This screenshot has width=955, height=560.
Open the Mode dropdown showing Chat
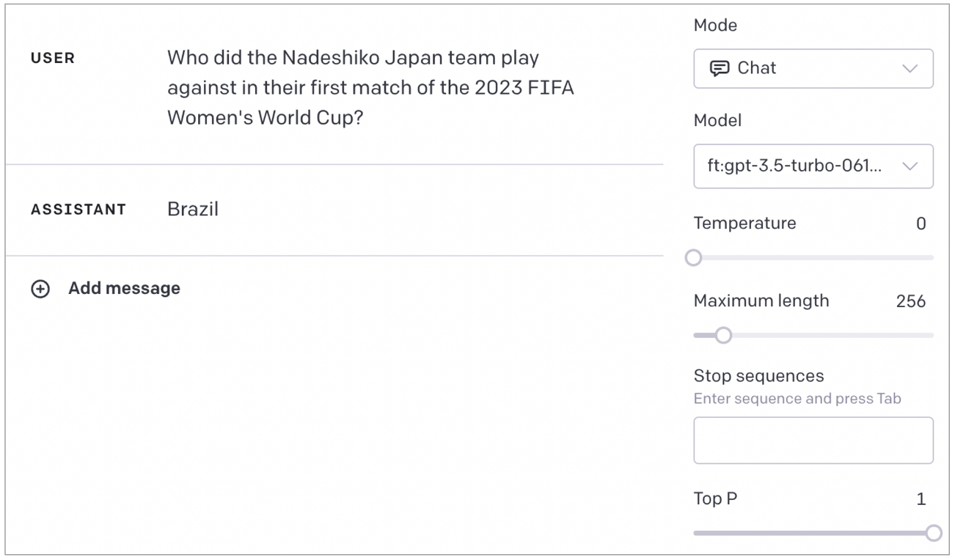coord(813,68)
